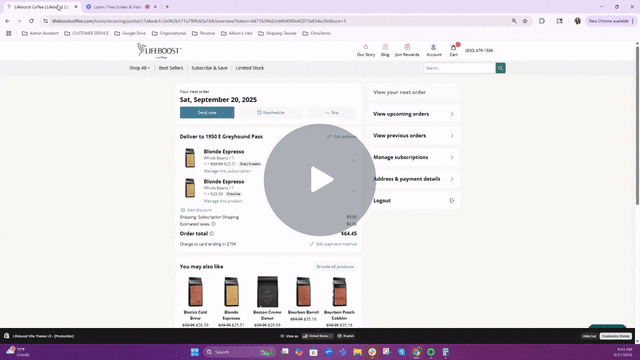Viewport: 640px width, 360px height.
Task: Click the site search input field
Action: [x=460, y=68]
